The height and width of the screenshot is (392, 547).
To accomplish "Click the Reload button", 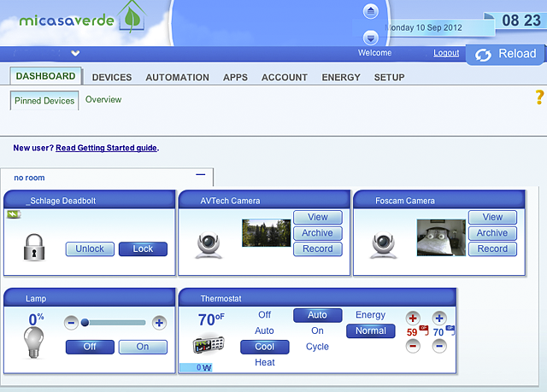I will 505,54.
